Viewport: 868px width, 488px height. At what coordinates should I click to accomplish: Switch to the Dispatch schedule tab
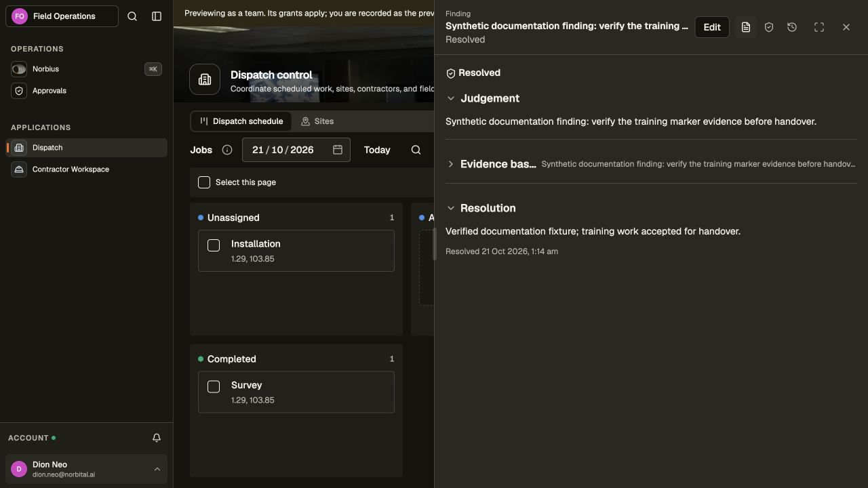click(x=241, y=121)
